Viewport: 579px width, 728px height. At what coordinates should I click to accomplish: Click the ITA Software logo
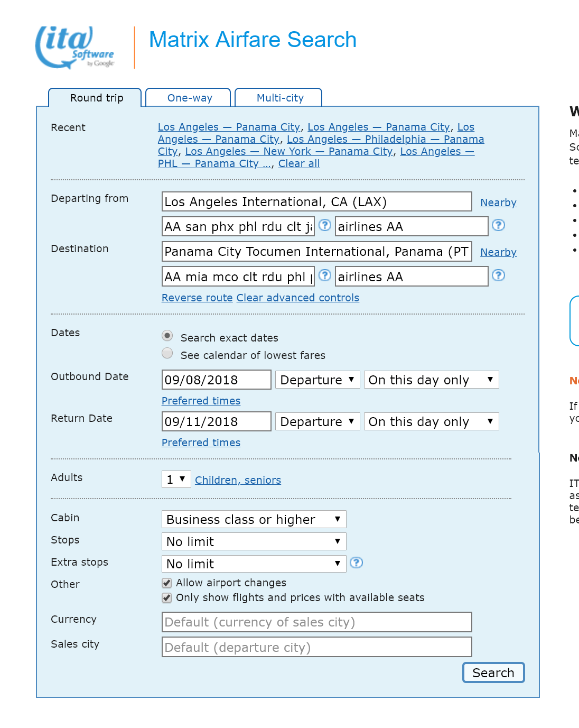click(74, 48)
